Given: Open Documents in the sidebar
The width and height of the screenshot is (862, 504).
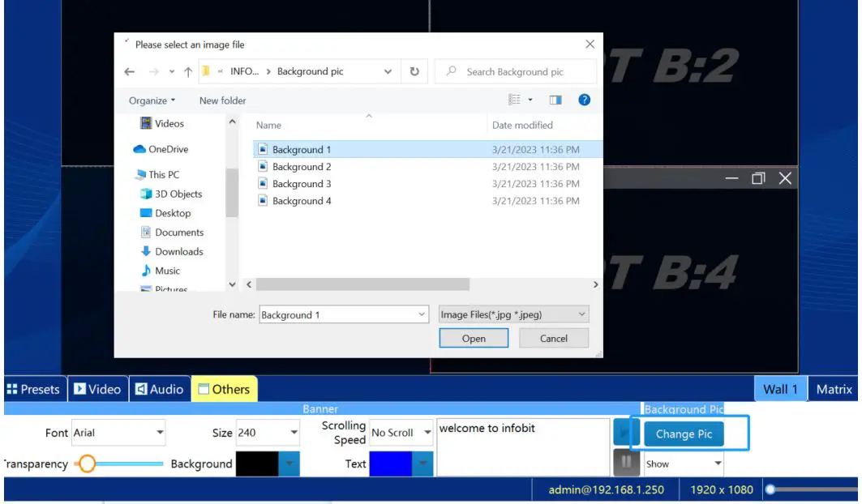Looking at the screenshot, I should (172, 233).
